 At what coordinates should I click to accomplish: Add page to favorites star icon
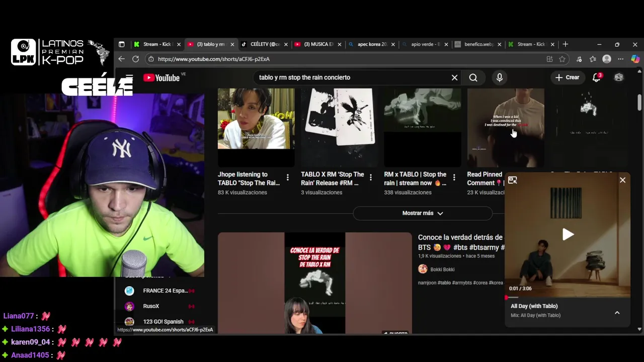[x=562, y=59]
